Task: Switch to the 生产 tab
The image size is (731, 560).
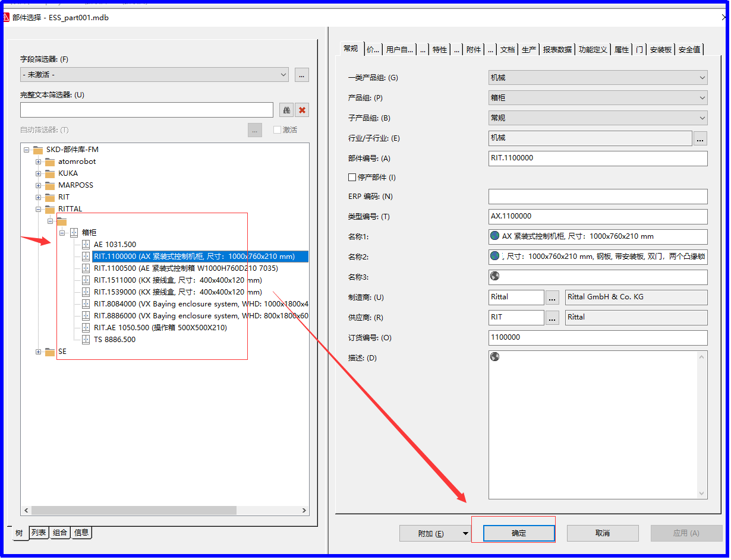Action: (529, 49)
